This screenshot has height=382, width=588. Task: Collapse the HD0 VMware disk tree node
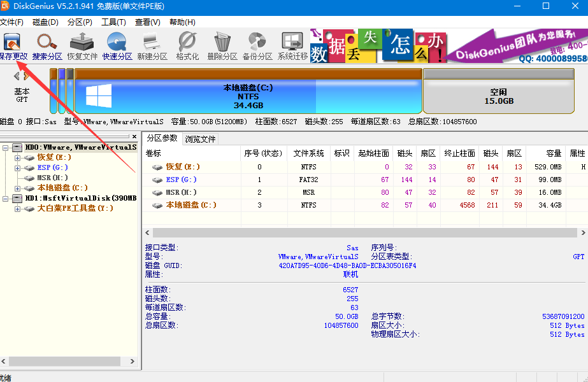point(4,146)
